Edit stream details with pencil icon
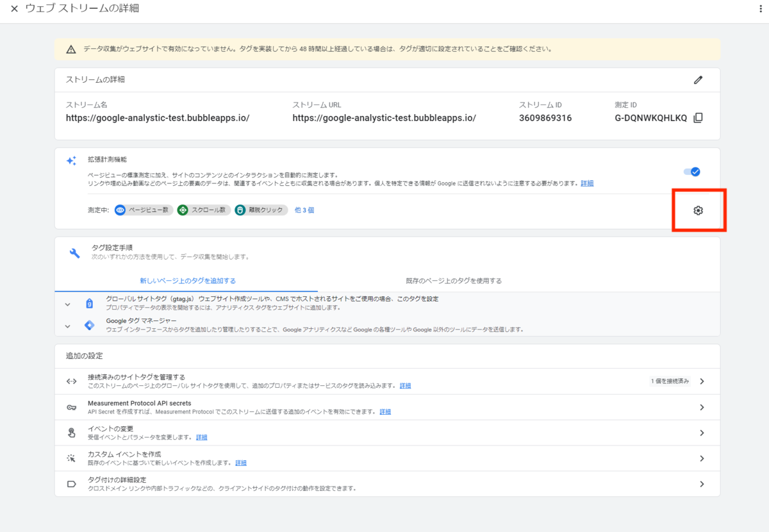Screen dimensions: 769x532 (698, 80)
